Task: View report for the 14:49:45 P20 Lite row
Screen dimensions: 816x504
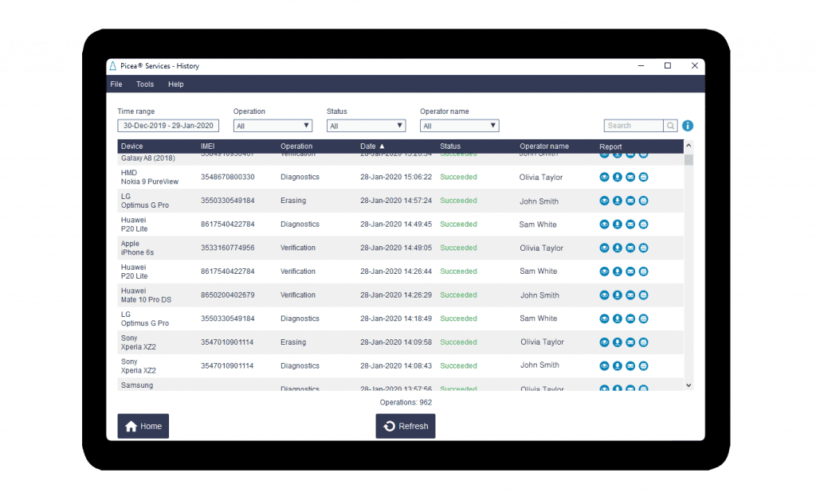Action: [604, 225]
